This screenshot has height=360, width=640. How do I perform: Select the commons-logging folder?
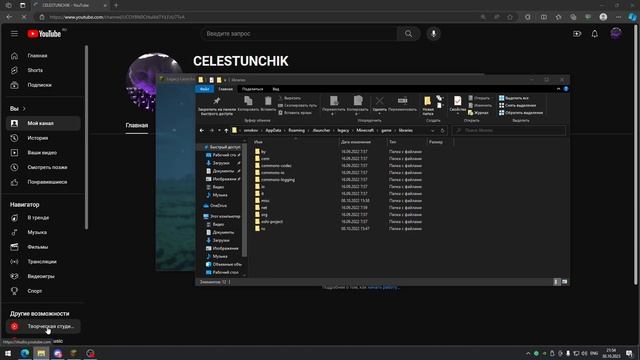coord(275,180)
